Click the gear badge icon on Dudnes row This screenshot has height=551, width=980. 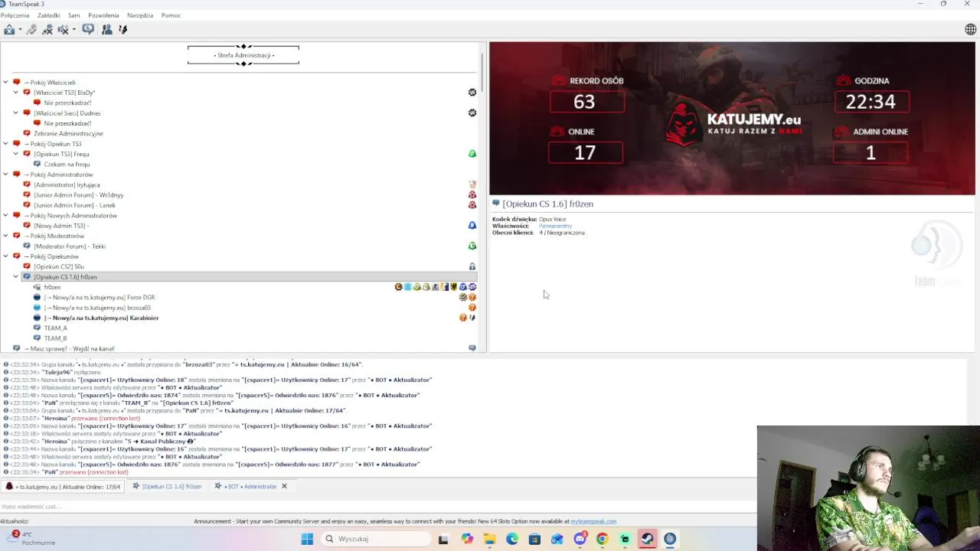(472, 113)
